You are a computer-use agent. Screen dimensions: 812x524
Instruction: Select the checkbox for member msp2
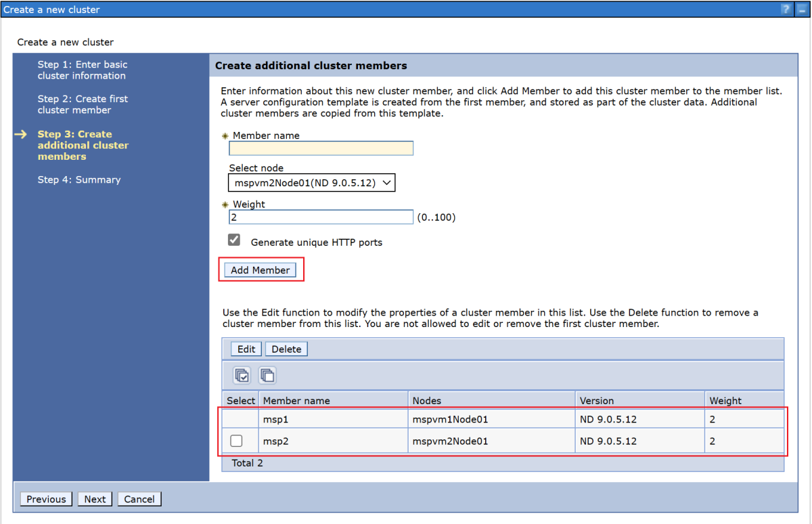(x=237, y=440)
